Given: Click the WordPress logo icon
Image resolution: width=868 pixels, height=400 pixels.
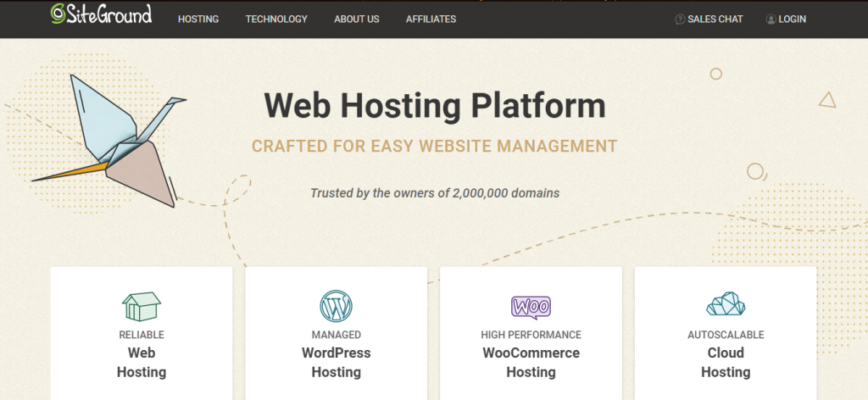Looking at the screenshot, I should 336,306.
